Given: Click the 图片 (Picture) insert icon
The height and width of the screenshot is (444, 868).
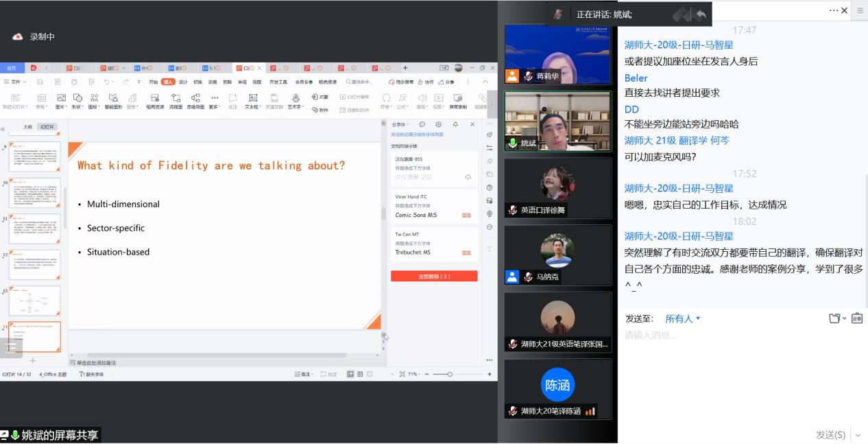Looking at the screenshot, I should click(x=61, y=99).
